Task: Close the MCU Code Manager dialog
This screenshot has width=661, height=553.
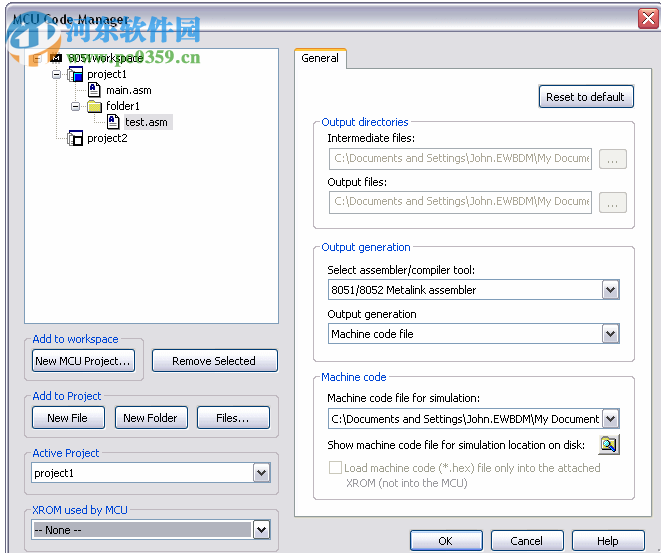Action: coord(648,18)
